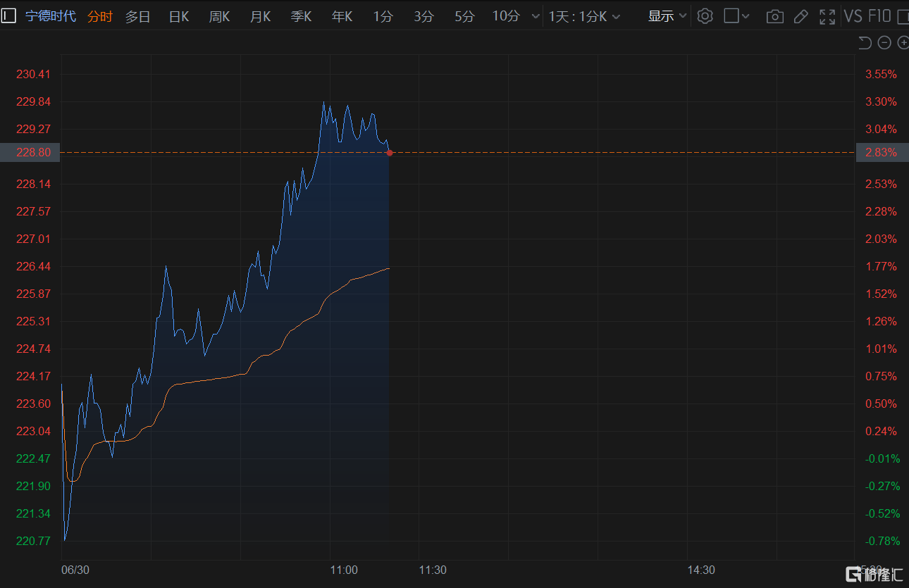909x588 pixels.
Task: Switch to 月K monthly candlestick tab
Action: 260,16
